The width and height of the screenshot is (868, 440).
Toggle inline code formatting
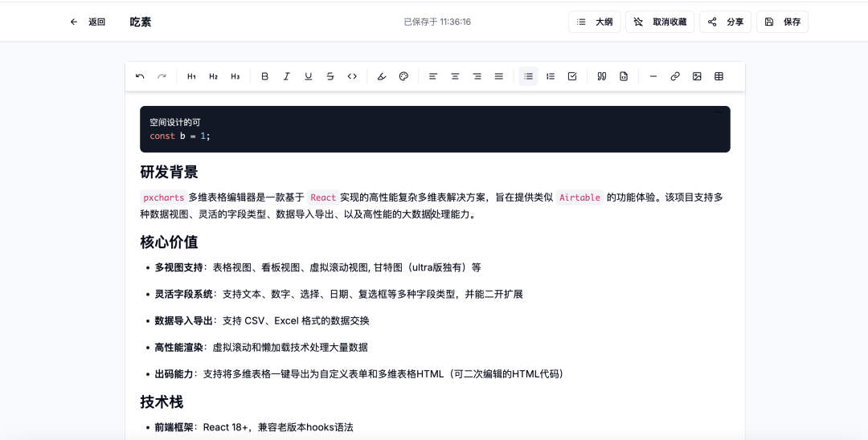coord(352,76)
